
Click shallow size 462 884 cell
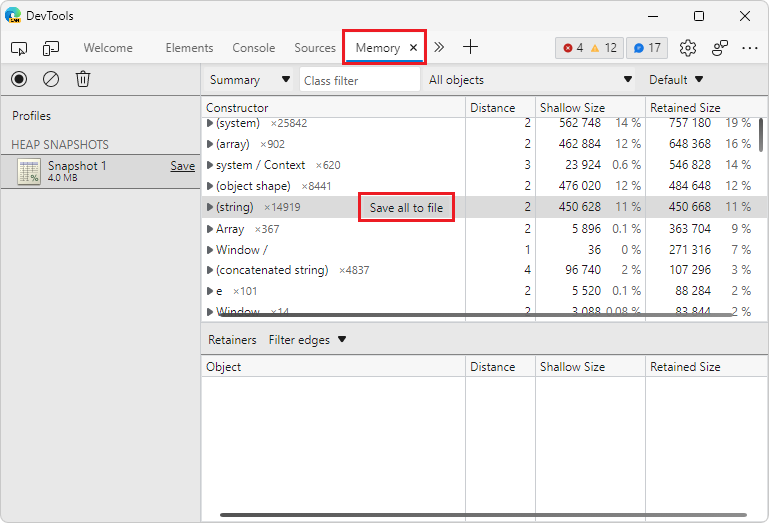click(x=580, y=144)
